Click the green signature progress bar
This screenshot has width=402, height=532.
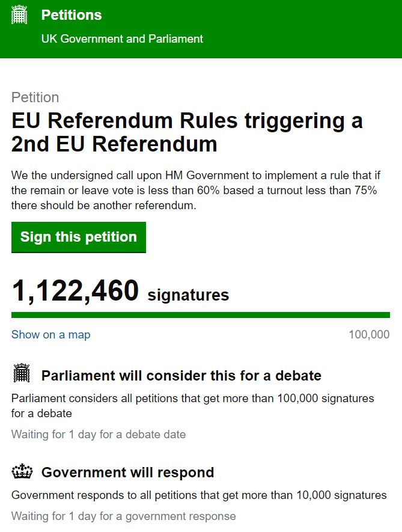[201, 315]
